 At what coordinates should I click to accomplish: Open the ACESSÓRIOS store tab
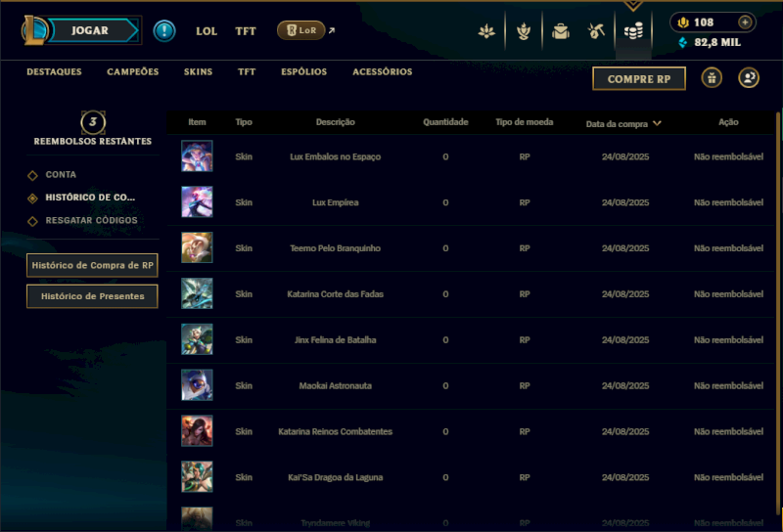(x=383, y=71)
